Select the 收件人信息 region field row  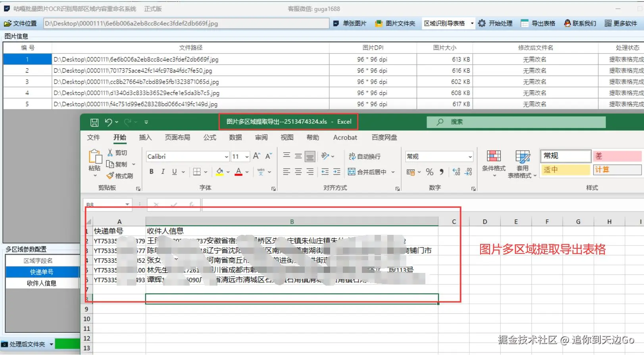click(42, 283)
